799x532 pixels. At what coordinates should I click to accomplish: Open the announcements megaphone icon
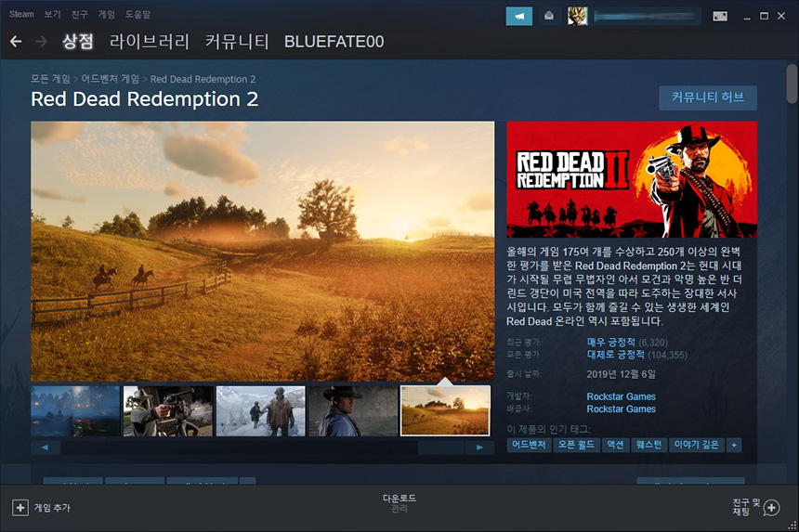tap(519, 17)
